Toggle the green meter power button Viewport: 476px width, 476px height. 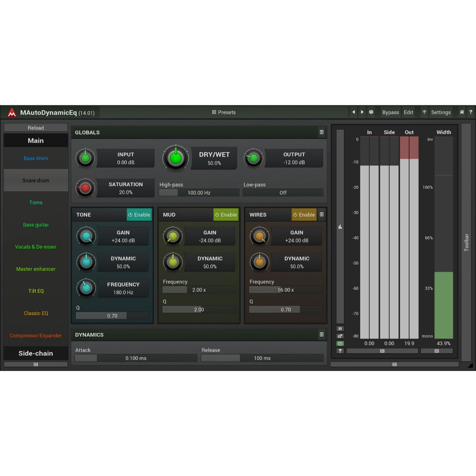click(x=340, y=343)
